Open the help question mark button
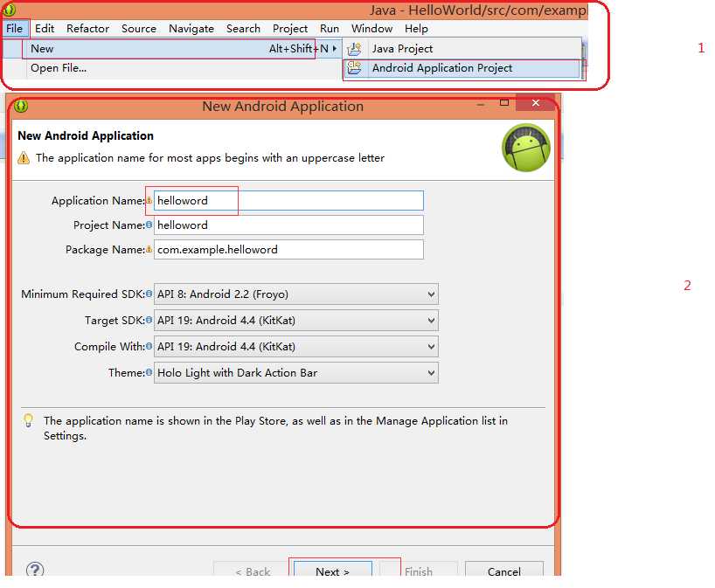The width and height of the screenshot is (715, 588). pos(35,570)
